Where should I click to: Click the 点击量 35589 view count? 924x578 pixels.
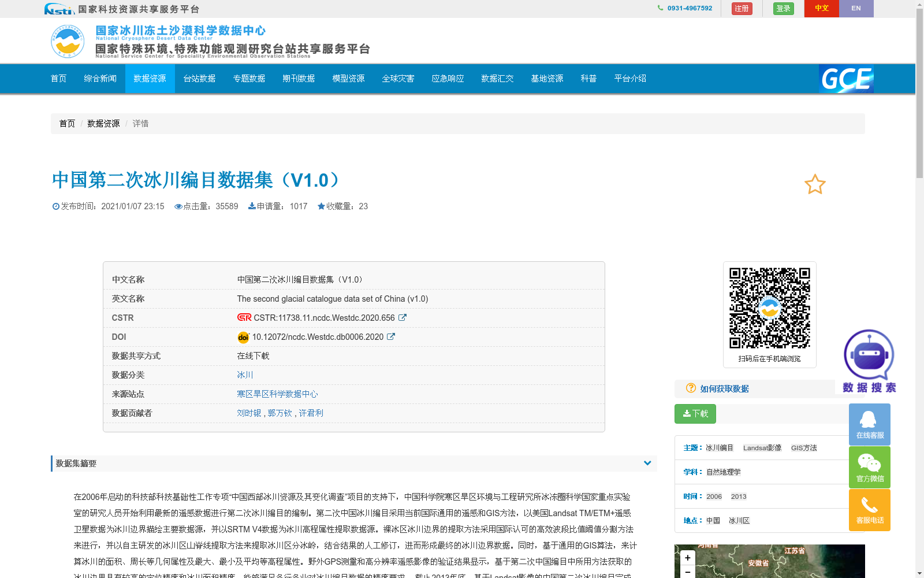click(x=206, y=206)
